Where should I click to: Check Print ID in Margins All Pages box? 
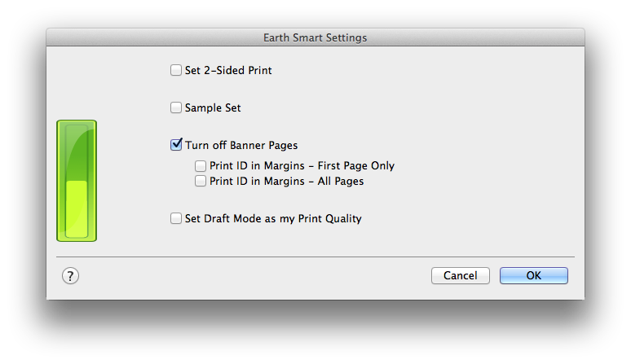[x=201, y=182]
